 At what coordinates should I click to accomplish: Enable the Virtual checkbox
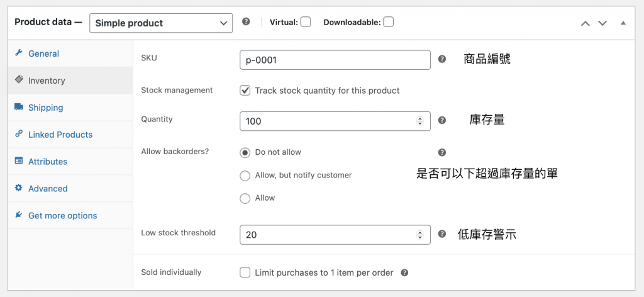[306, 22]
